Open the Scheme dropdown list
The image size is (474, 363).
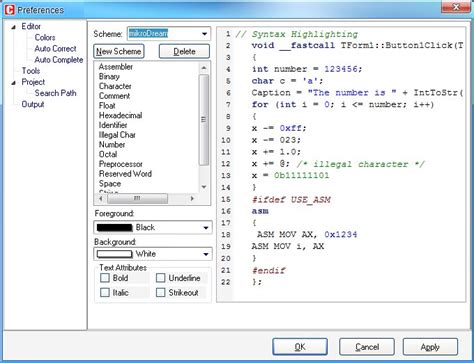(204, 34)
